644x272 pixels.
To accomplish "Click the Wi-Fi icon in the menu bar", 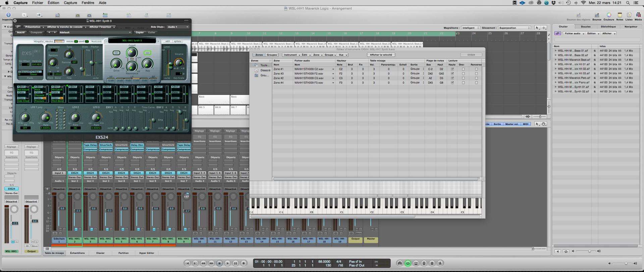I will coord(583,3).
